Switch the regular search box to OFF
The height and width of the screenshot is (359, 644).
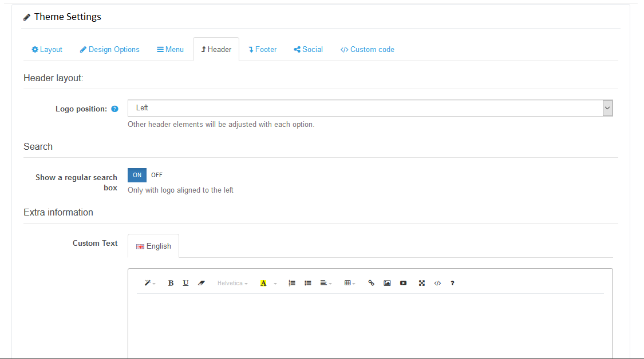(157, 175)
